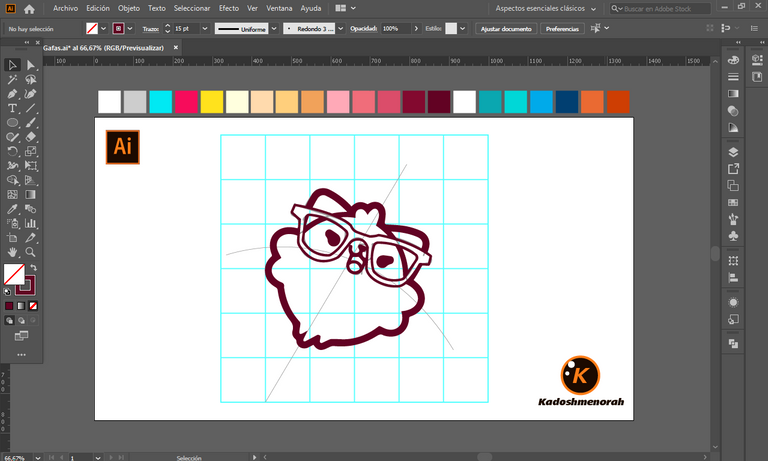Open the Archivo menu

(x=65, y=8)
